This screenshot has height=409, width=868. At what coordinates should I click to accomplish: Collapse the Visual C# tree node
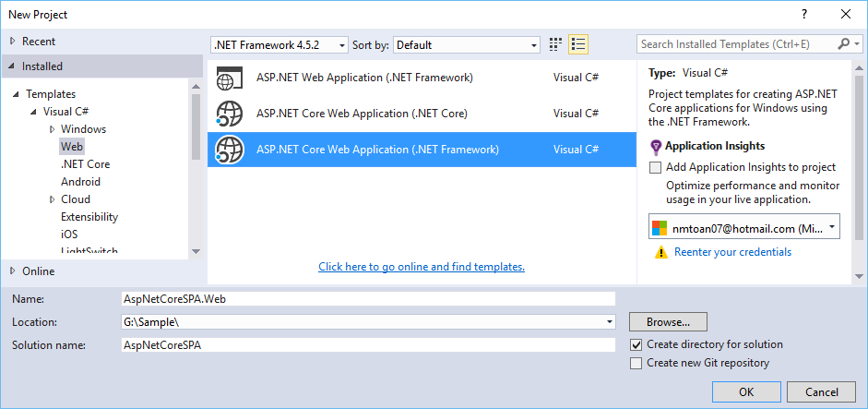click(x=34, y=112)
